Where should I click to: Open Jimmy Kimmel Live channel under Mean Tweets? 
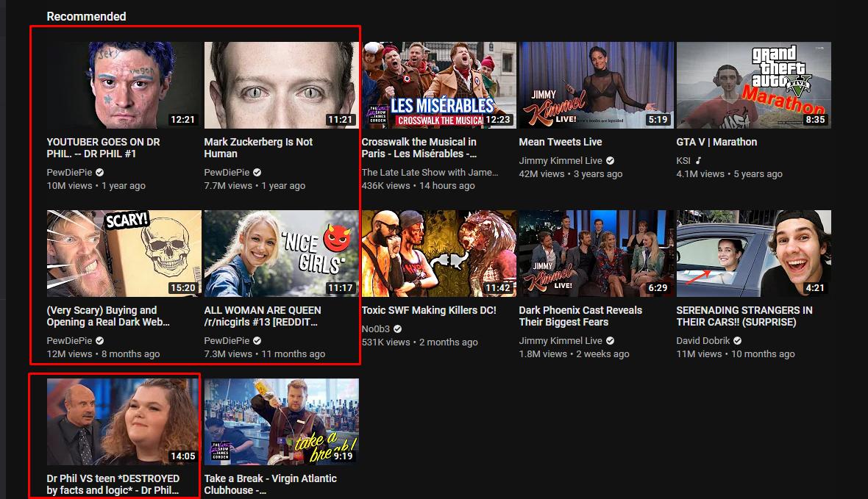coord(561,160)
